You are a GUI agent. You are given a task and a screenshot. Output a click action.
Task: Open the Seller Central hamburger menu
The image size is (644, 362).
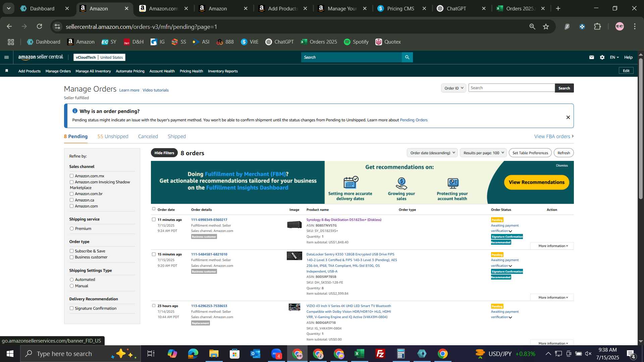point(6,57)
